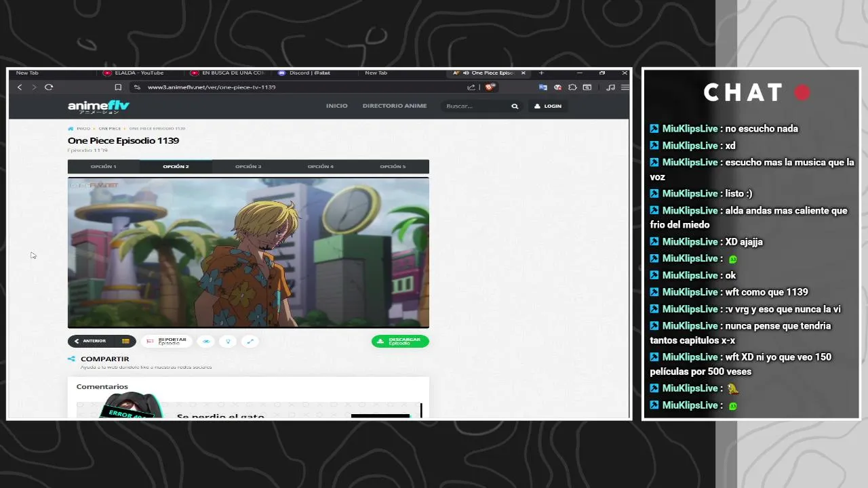
Task: Bookmark the page via bookmark icon
Action: (x=118, y=87)
